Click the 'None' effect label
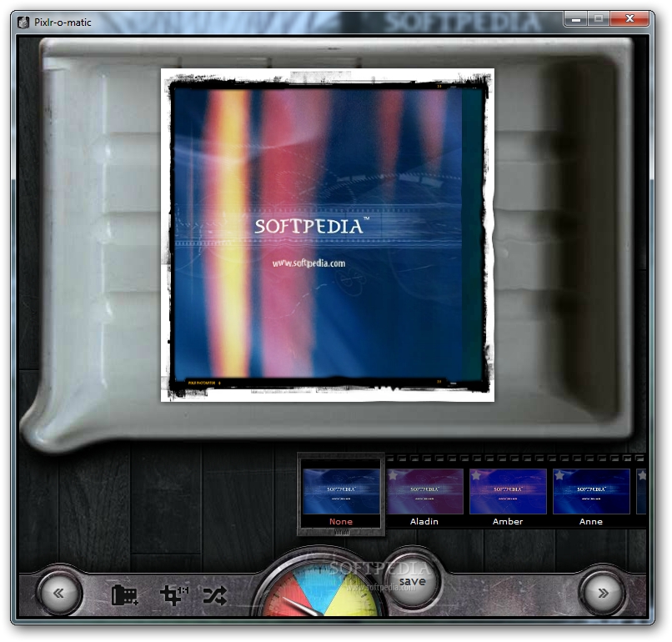The width and height of the screenshot is (672, 642). coord(341,522)
